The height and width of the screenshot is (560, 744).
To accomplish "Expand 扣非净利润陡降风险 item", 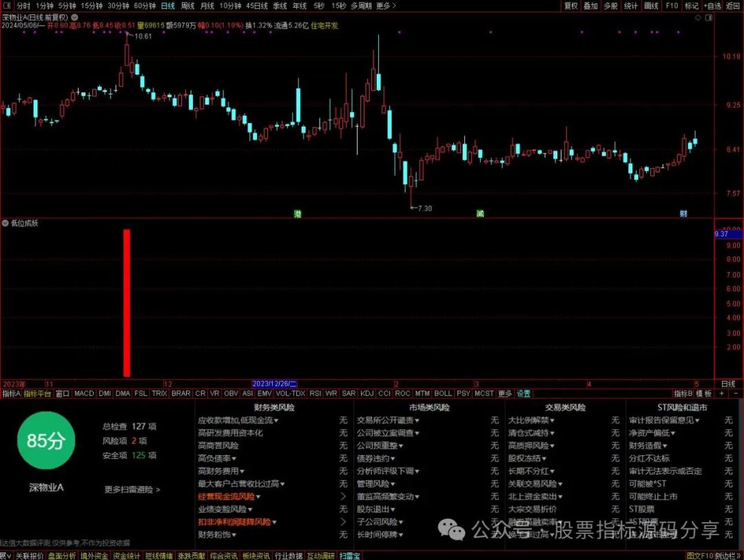I will coord(237,521).
